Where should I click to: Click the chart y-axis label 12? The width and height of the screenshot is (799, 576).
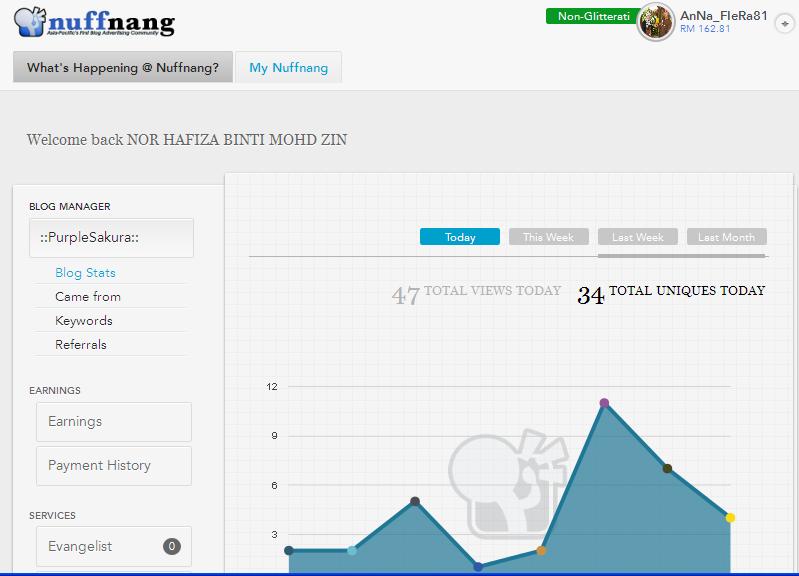click(272, 386)
